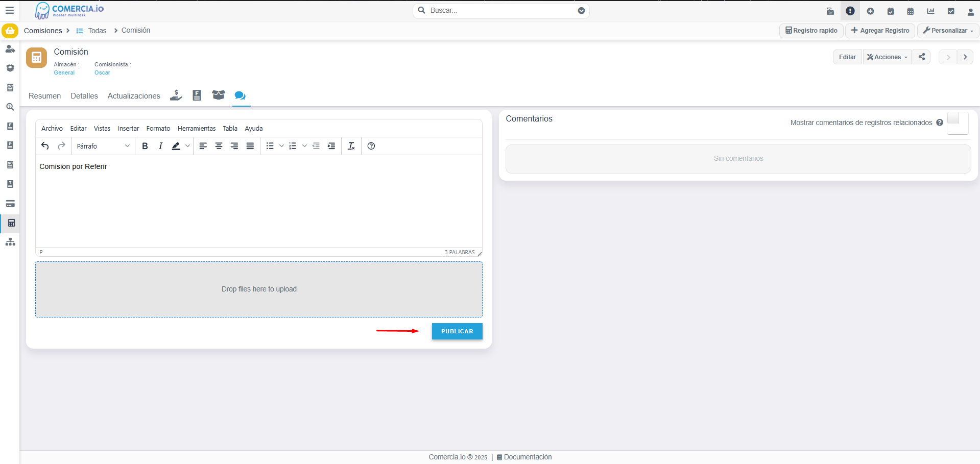Go to the next record arrow

(x=965, y=57)
